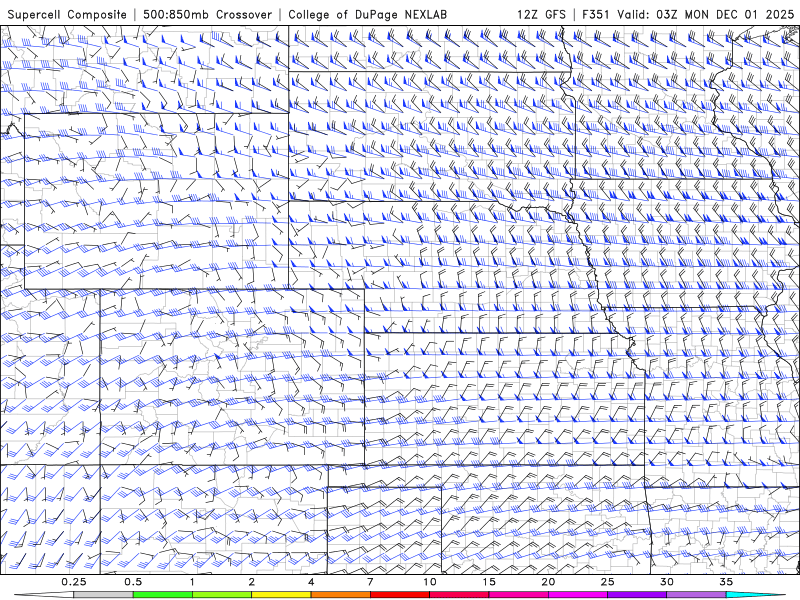The height and width of the screenshot is (600, 800).
Task: Click the '12Z GFS' model run label
Action: 541,14
